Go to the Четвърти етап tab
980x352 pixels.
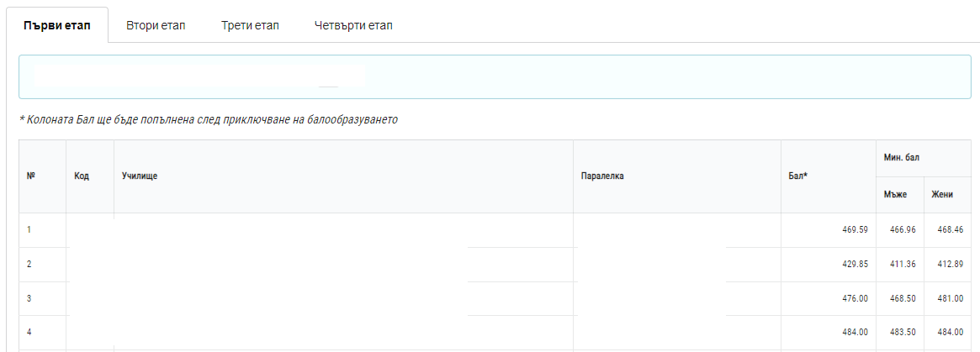click(x=353, y=25)
